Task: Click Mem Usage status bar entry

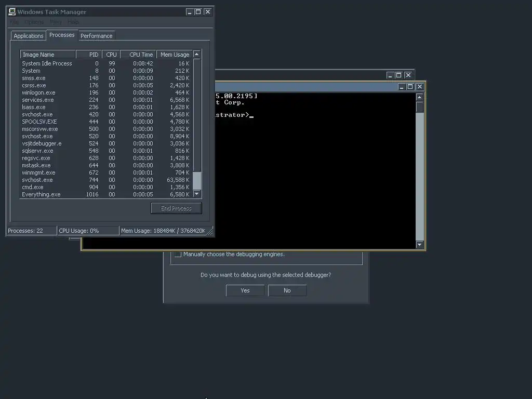Action: point(163,231)
